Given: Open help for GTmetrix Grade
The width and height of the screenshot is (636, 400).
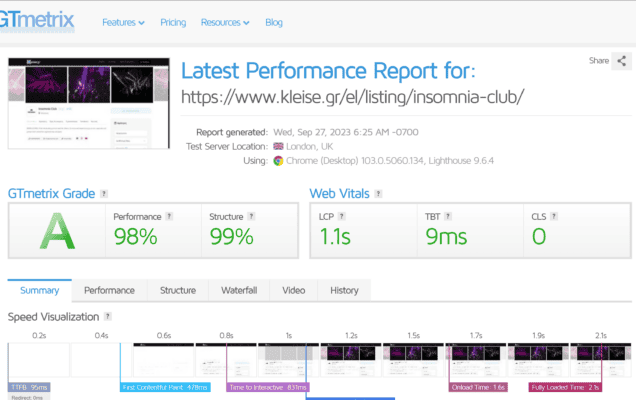Looking at the screenshot, I should [x=104, y=194].
